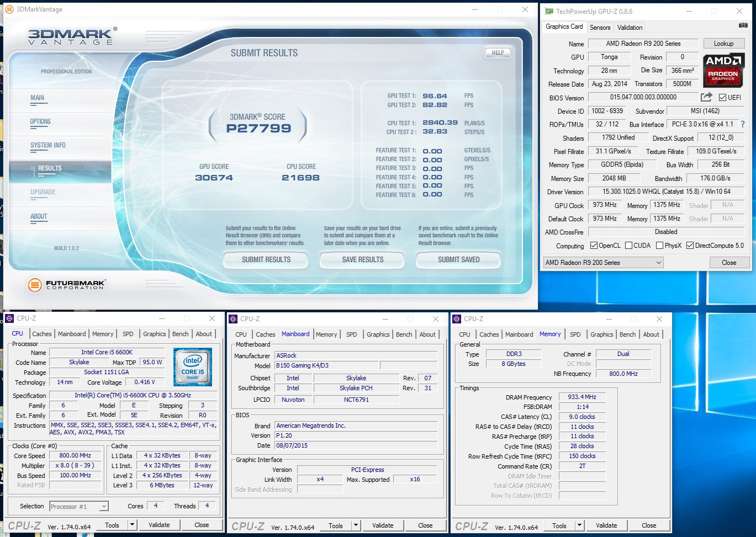The image size is (756, 537).
Task: Click the Save Results button
Action: (362, 259)
